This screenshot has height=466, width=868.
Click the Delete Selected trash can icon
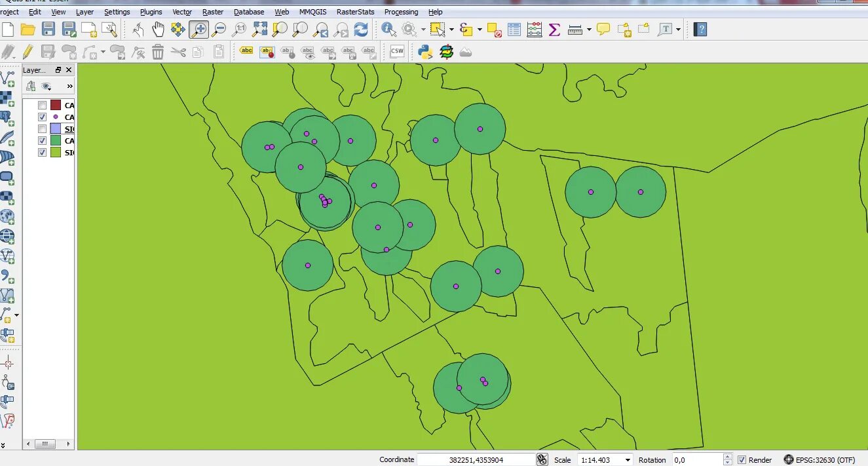[158, 52]
